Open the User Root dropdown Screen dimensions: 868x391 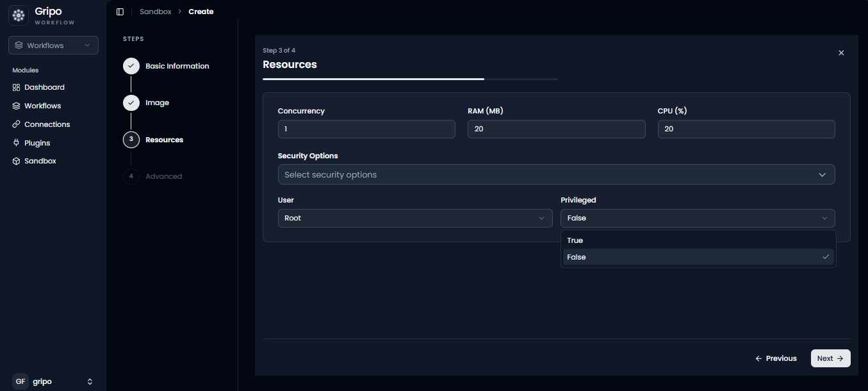415,218
